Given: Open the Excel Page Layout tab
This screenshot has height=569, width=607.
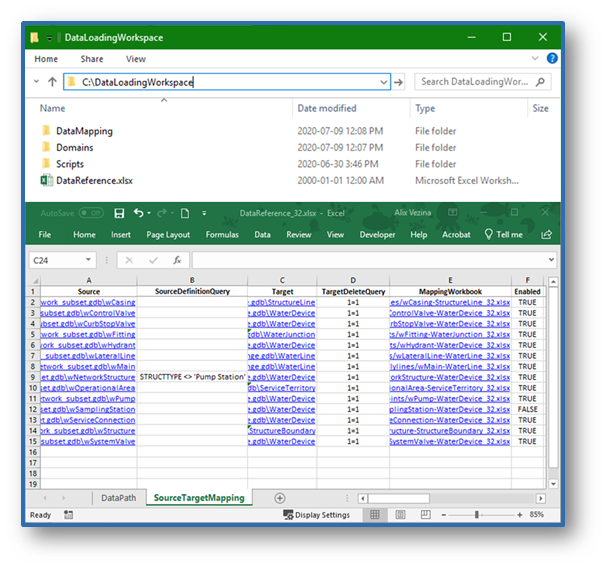Looking at the screenshot, I should [x=168, y=235].
